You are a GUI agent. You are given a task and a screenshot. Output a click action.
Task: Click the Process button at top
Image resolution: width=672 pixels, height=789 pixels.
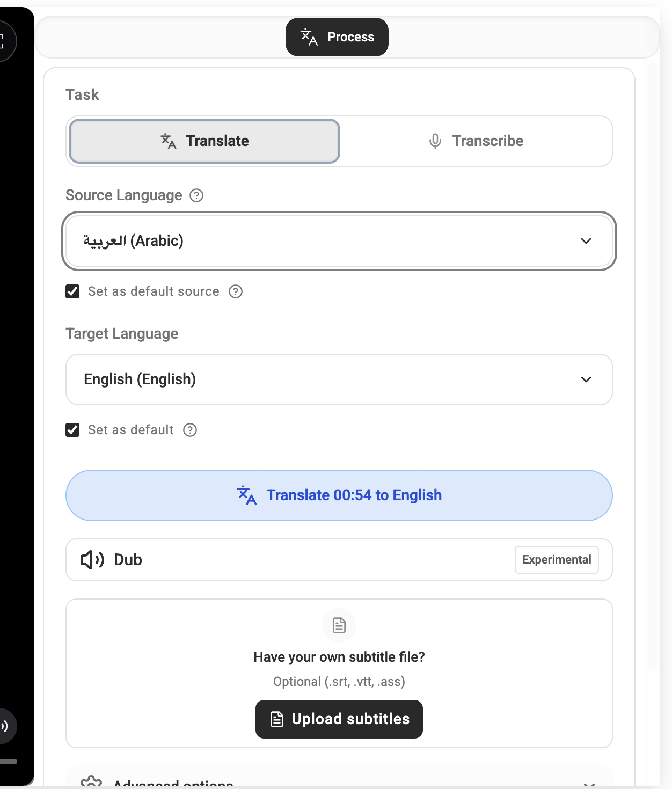click(x=337, y=37)
